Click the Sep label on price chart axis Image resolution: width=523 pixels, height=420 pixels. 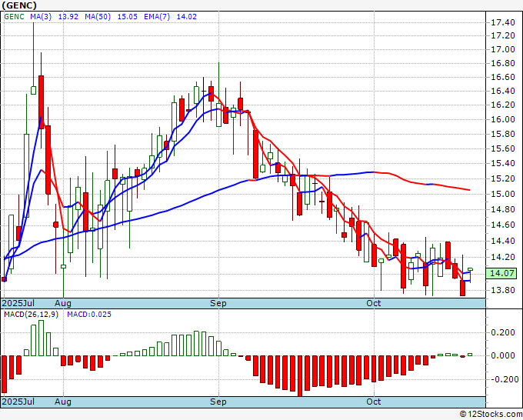[x=219, y=303]
